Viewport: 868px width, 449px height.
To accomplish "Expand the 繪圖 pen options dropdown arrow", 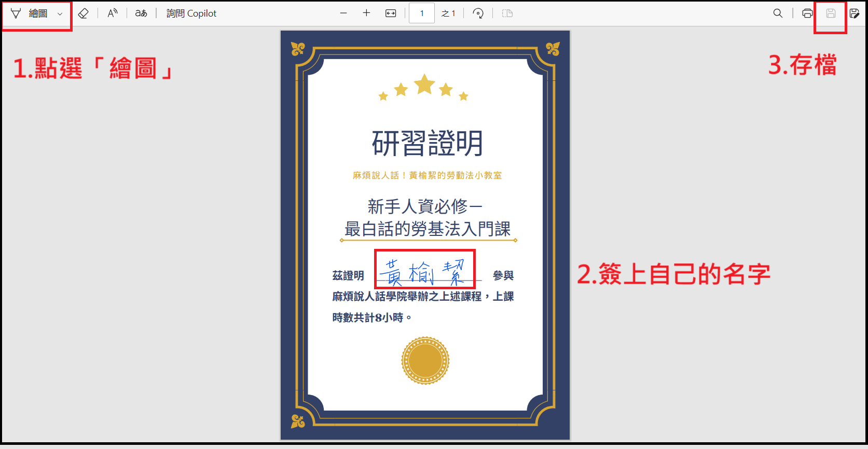I will coord(60,14).
